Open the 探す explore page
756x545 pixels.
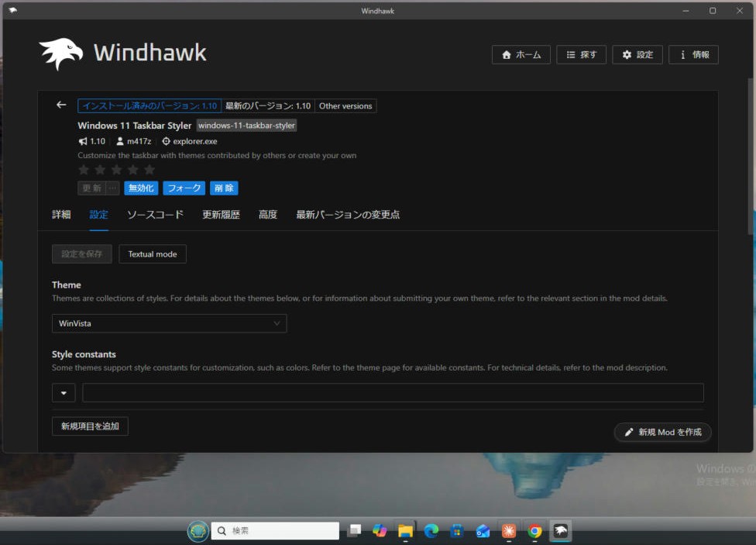pyautogui.click(x=581, y=54)
